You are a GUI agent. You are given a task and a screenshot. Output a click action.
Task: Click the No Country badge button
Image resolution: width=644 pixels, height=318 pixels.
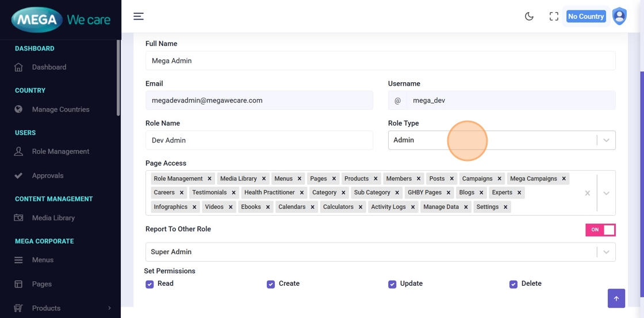[x=585, y=17]
